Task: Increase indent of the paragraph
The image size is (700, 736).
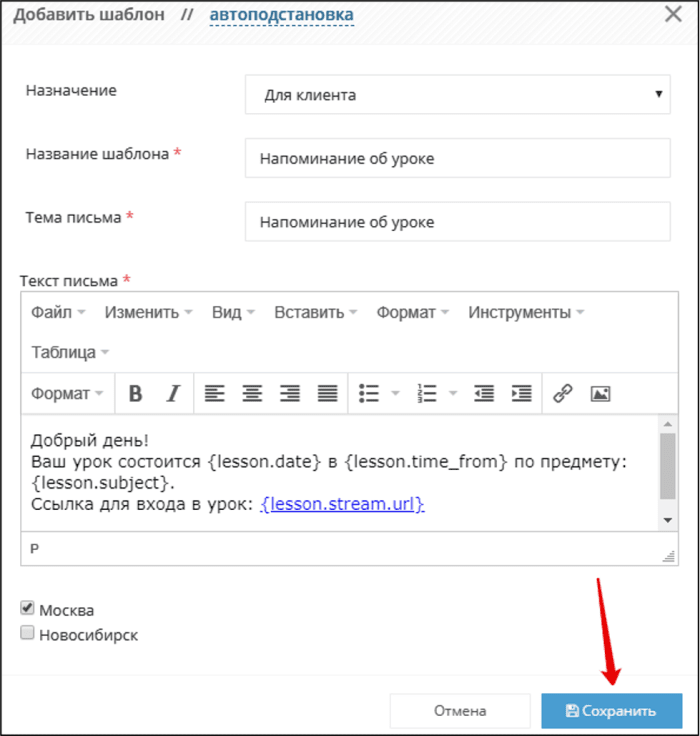Action: click(x=522, y=393)
